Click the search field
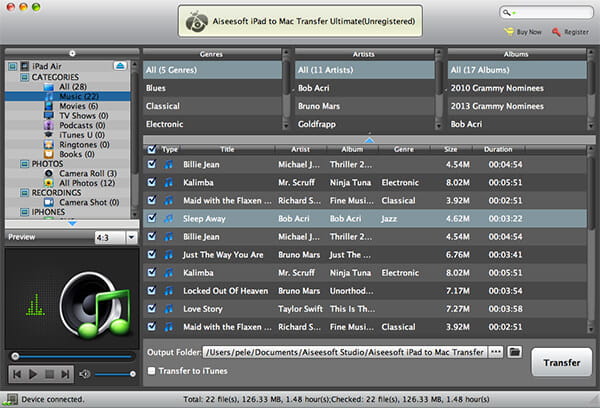The width and height of the screenshot is (600, 408). click(546, 13)
